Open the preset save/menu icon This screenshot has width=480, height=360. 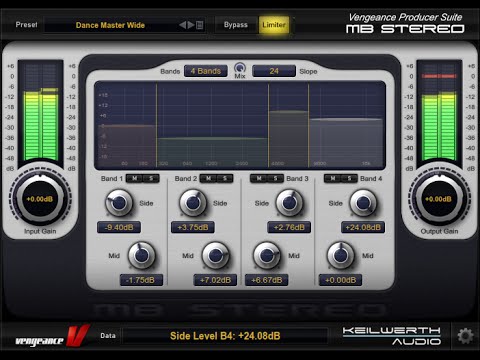tap(199, 25)
